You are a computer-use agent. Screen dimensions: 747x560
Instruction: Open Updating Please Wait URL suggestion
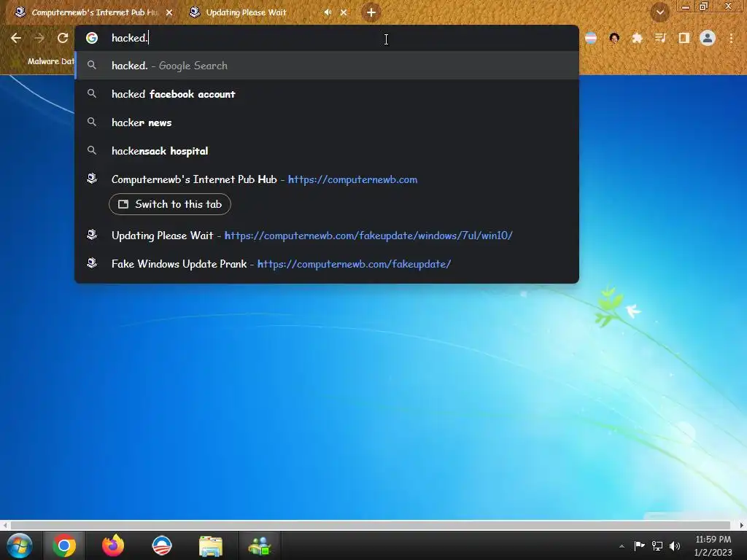(x=327, y=236)
